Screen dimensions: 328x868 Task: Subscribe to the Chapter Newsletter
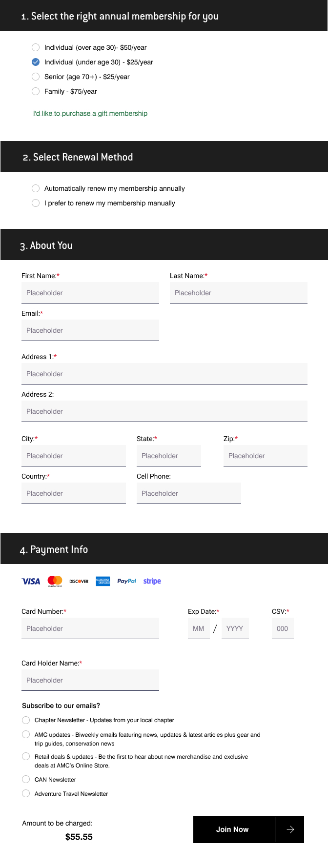tap(26, 720)
